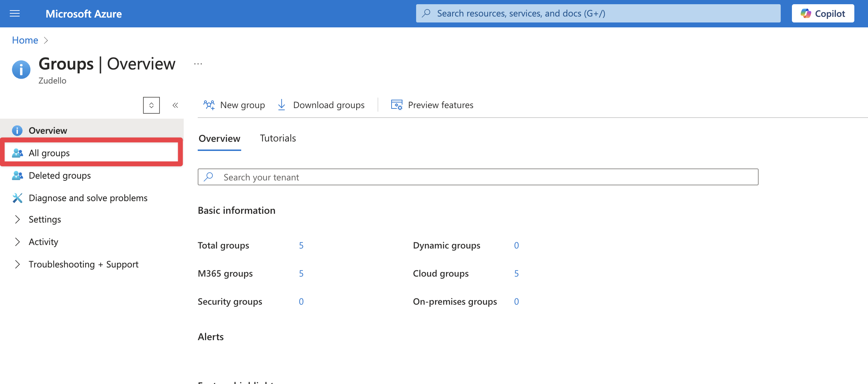868x384 pixels.
Task: Open Preview features
Action: click(432, 105)
